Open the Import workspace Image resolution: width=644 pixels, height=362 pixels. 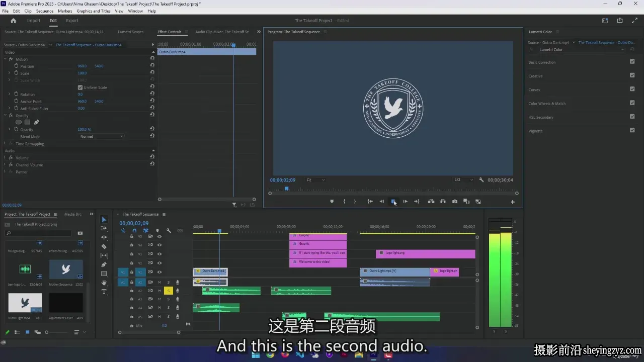click(x=34, y=21)
